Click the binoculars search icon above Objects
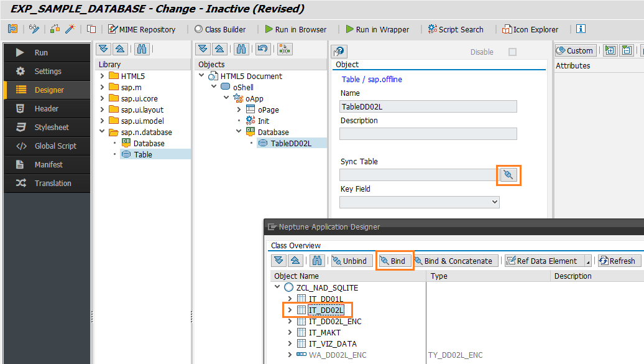 click(242, 49)
